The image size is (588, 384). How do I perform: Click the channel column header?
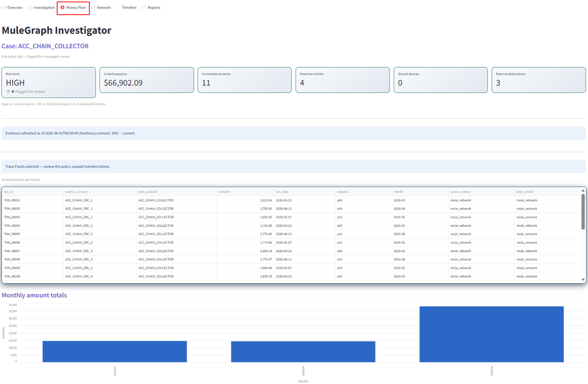coord(363,192)
